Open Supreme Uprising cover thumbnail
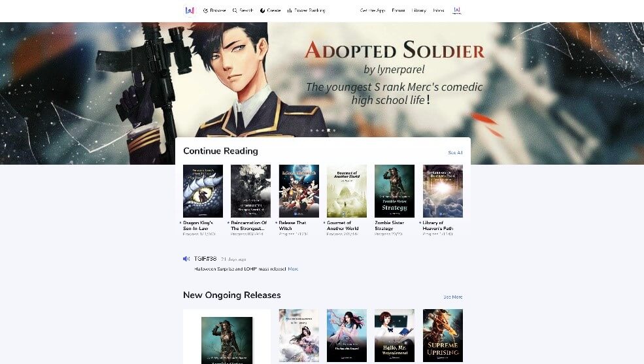Screen dimensions: 644x364 point(443,336)
